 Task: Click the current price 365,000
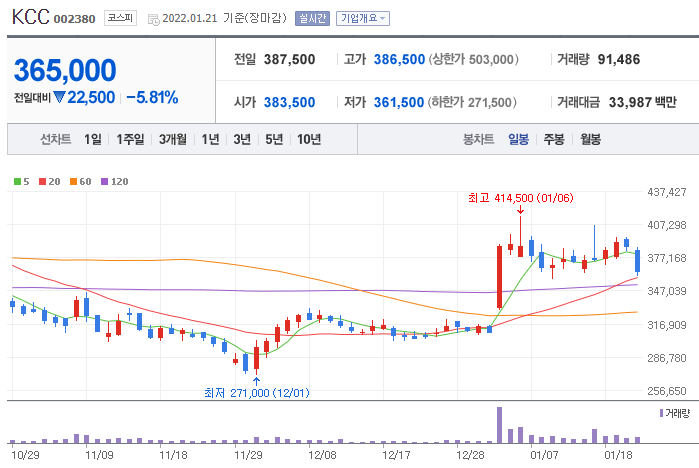point(65,70)
